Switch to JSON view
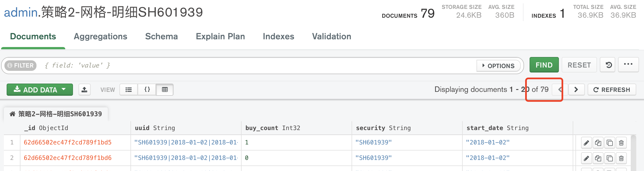 pyautogui.click(x=147, y=90)
